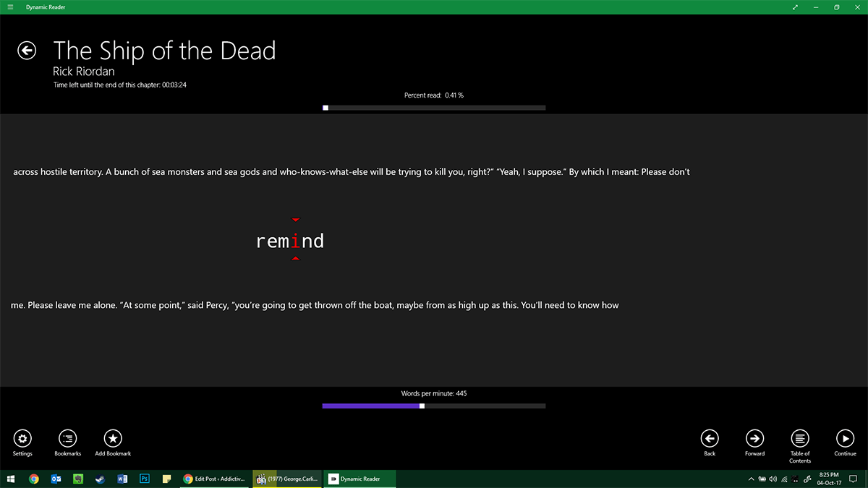The image size is (868, 488).
Task: Open Outlook from the taskbar
Action: [x=55, y=479]
